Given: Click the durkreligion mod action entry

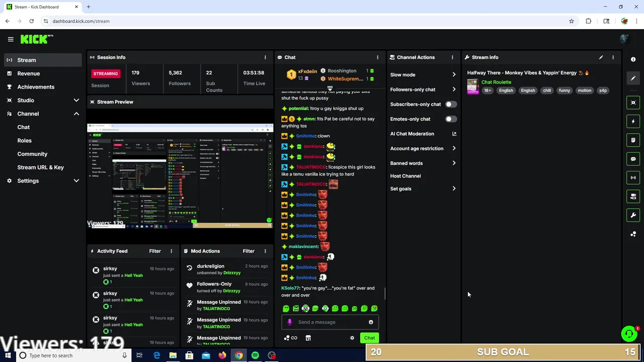Looking at the screenshot, I should (227, 269).
